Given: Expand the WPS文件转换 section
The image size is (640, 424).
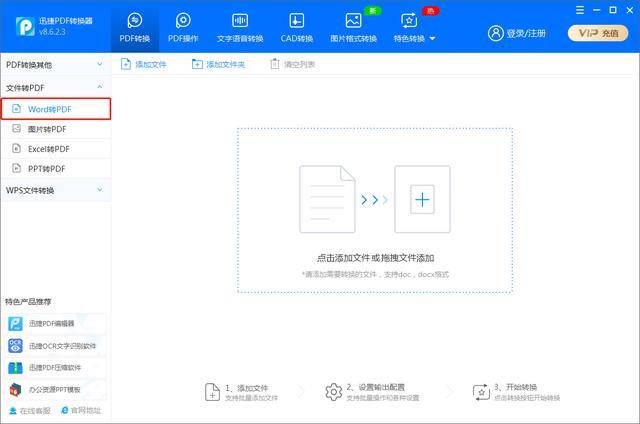Looking at the screenshot, I should [55, 190].
